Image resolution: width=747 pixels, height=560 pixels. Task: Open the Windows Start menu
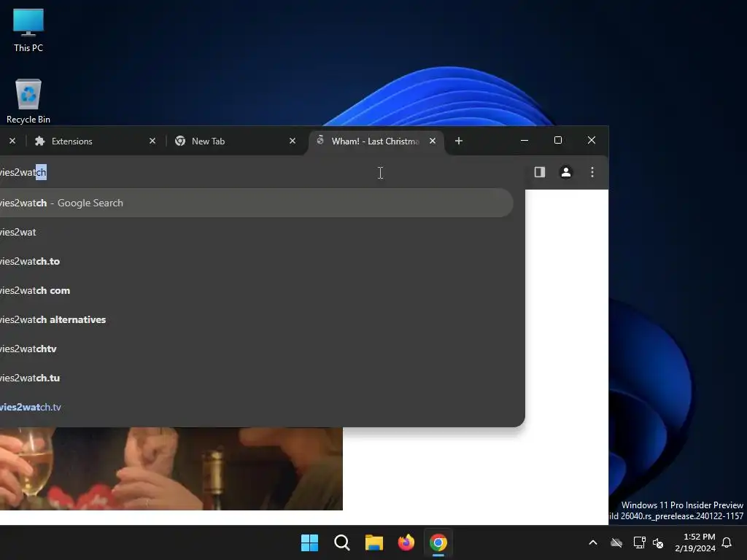click(x=309, y=542)
